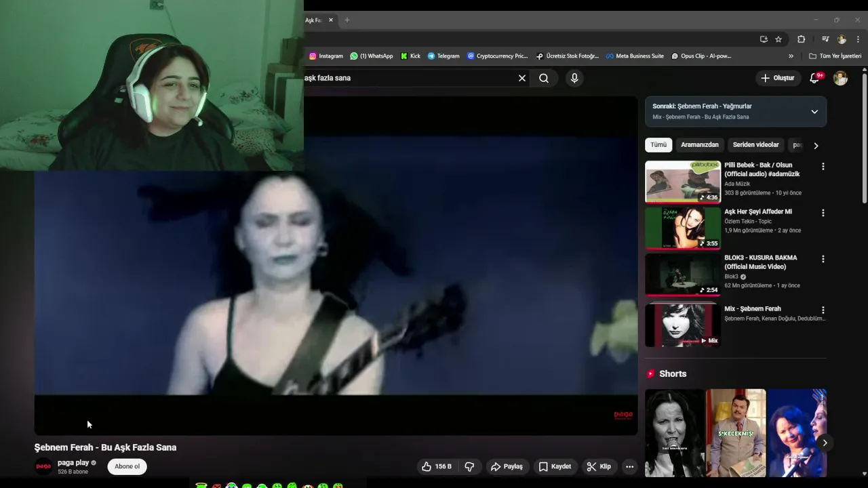Expand the Sonraki mix queue panel
This screenshot has height=488, width=868.
click(x=814, y=112)
